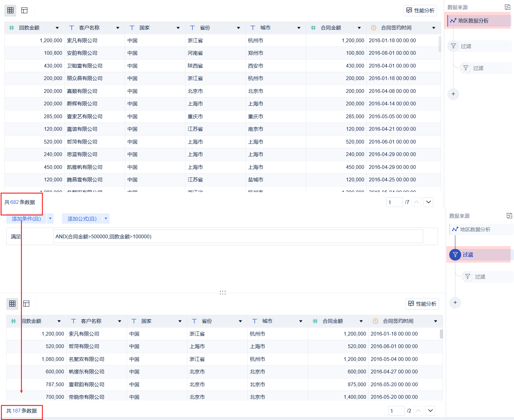Select 地区数据分析 node in lower flow panel

[x=481, y=229]
